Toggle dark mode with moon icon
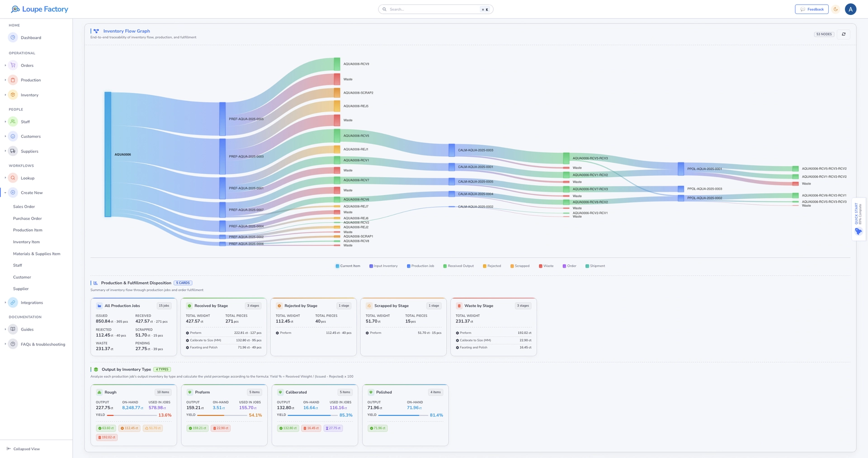This screenshot has width=868, height=458. (835, 9)
